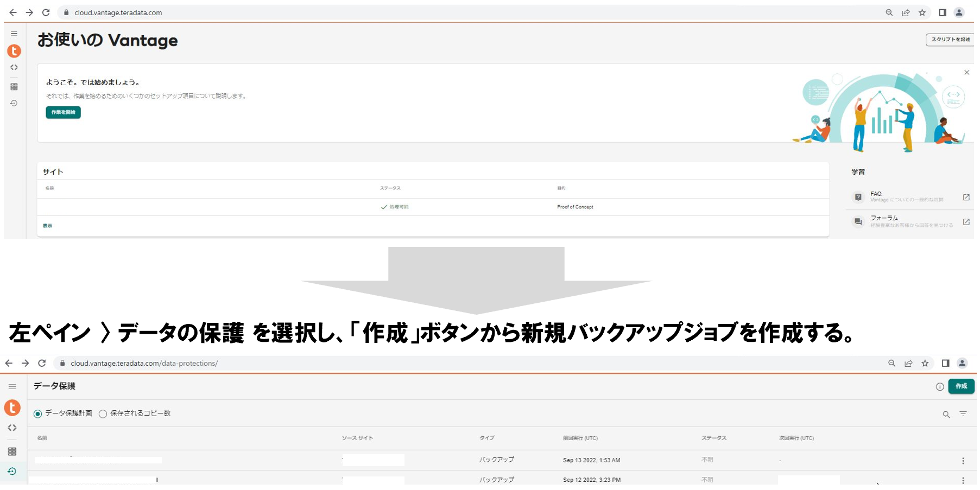This screenshot has width=980, height=490.
Task: Click 作業を開始 button
Action: (x=63, y=112)
